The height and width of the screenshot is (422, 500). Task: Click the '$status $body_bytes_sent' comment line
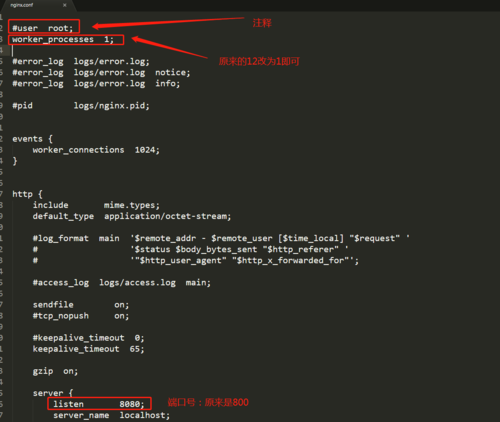point(191,249)
